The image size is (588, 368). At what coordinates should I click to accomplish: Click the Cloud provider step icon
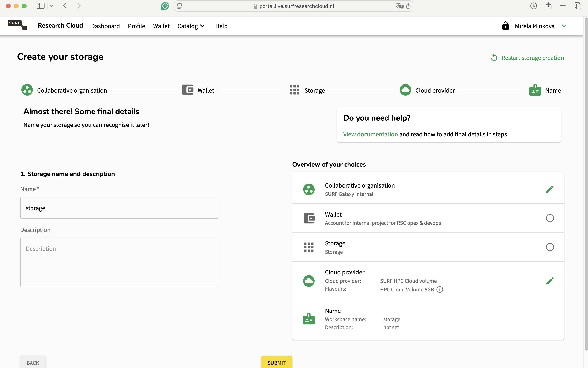coord(405,90)
